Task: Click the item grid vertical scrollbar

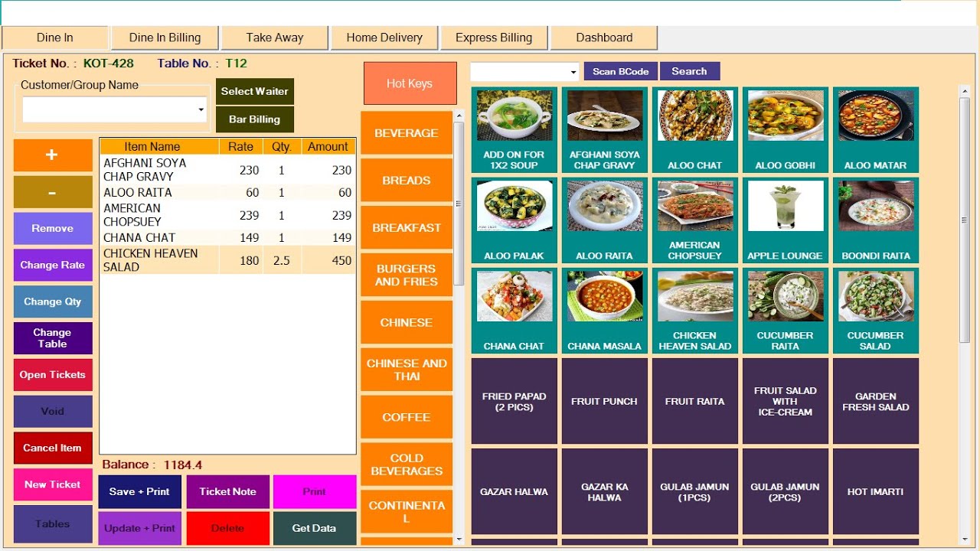Action: pyautogui.click(x=965, y=220)
